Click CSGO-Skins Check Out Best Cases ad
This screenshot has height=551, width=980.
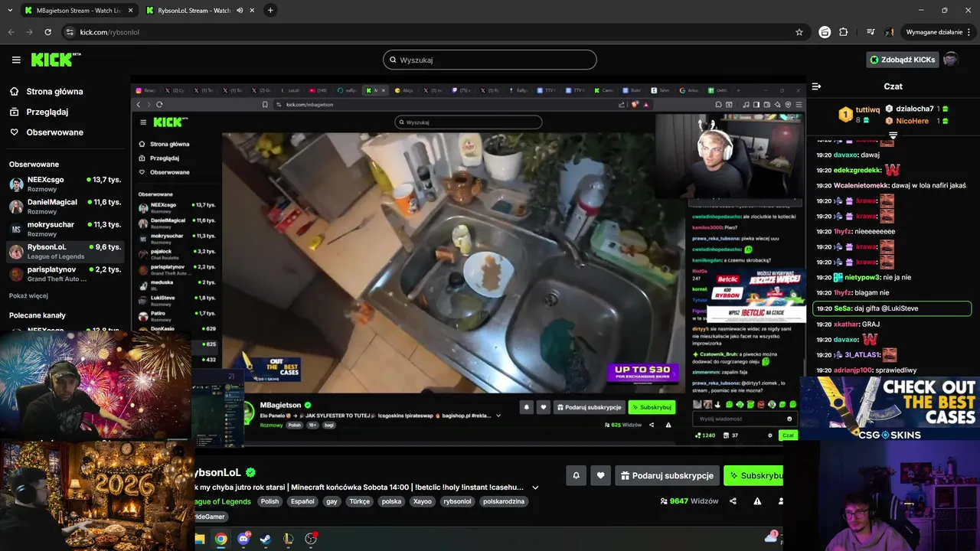click(x=890, y=409)
